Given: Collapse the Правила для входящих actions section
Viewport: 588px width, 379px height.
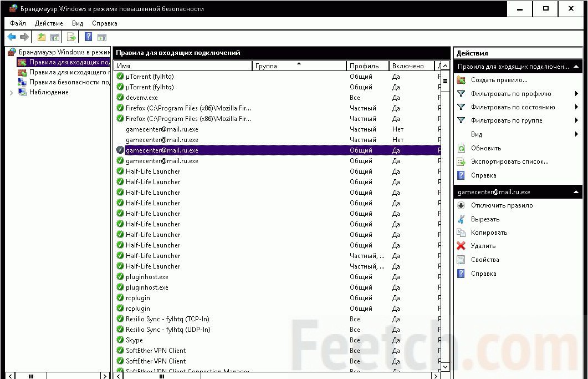Looking at the screenshot, I should point(576,67).
